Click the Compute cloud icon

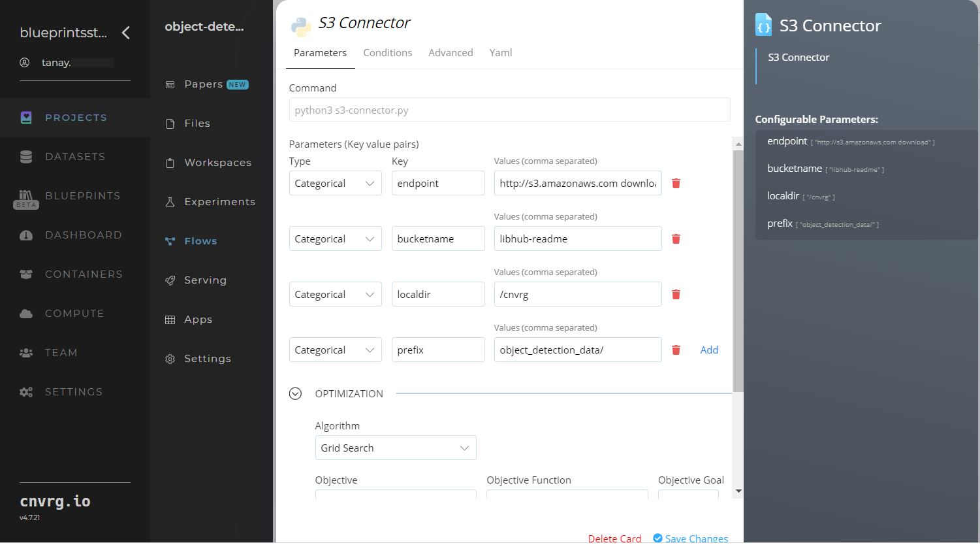click(26, 314)
